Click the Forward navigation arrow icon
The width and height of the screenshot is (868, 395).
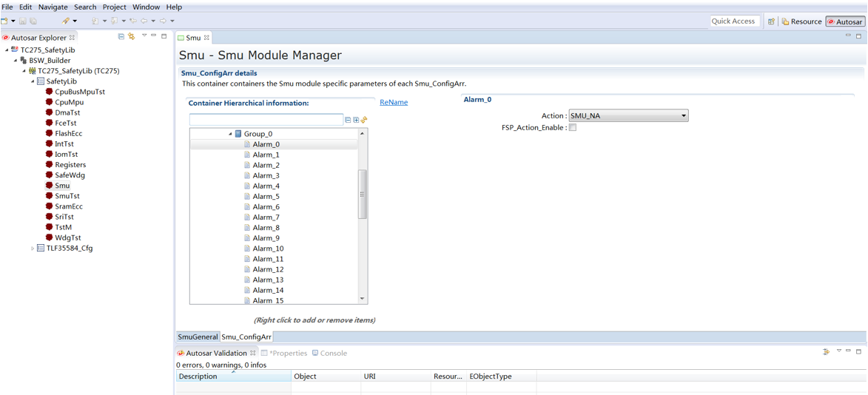164,21
